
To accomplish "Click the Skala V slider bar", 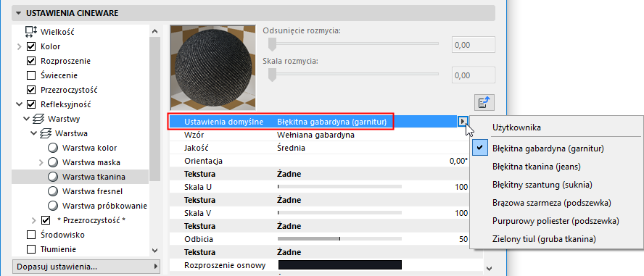I will click(339, 213).
